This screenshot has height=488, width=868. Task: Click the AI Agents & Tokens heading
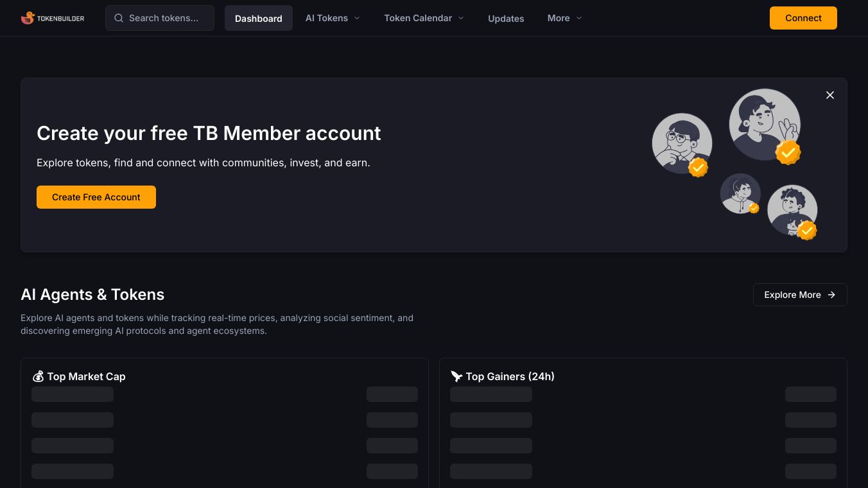click(92, 295)
